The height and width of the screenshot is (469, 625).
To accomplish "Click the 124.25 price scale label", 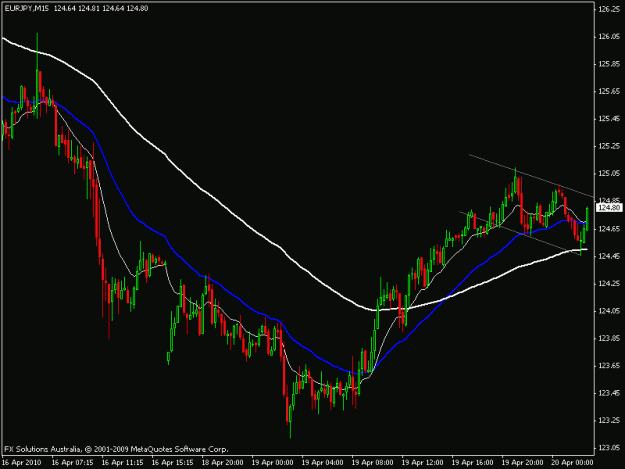I will coord(609,284).
